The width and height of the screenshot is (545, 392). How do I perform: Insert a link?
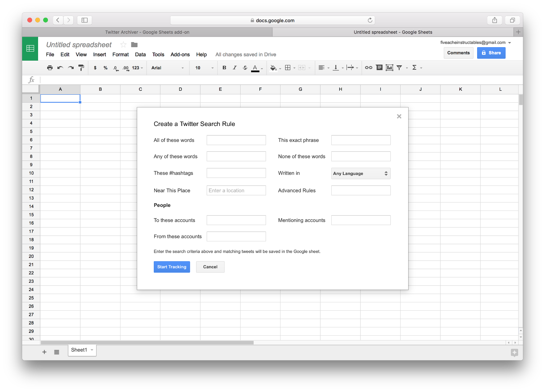(x=369, y=68)
